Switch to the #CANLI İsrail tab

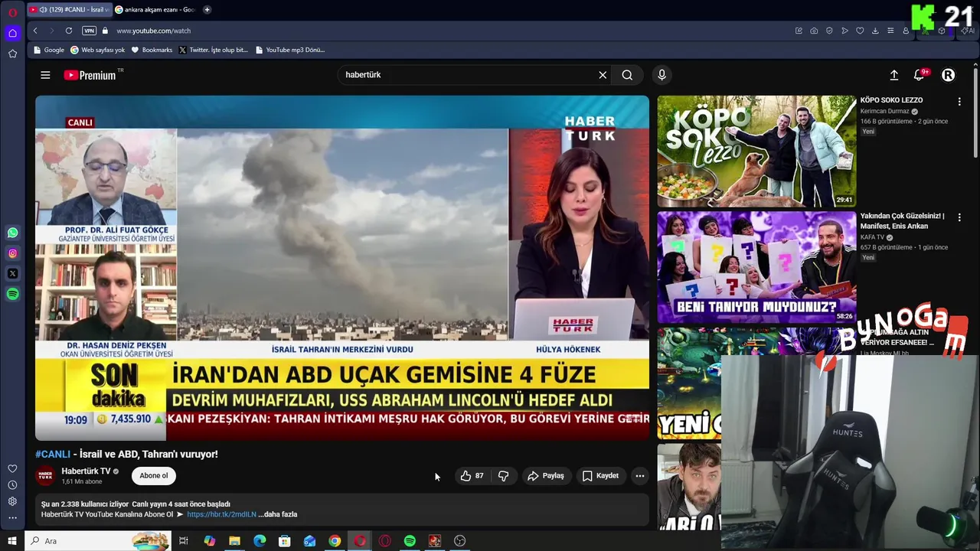[x=69, y=10]
